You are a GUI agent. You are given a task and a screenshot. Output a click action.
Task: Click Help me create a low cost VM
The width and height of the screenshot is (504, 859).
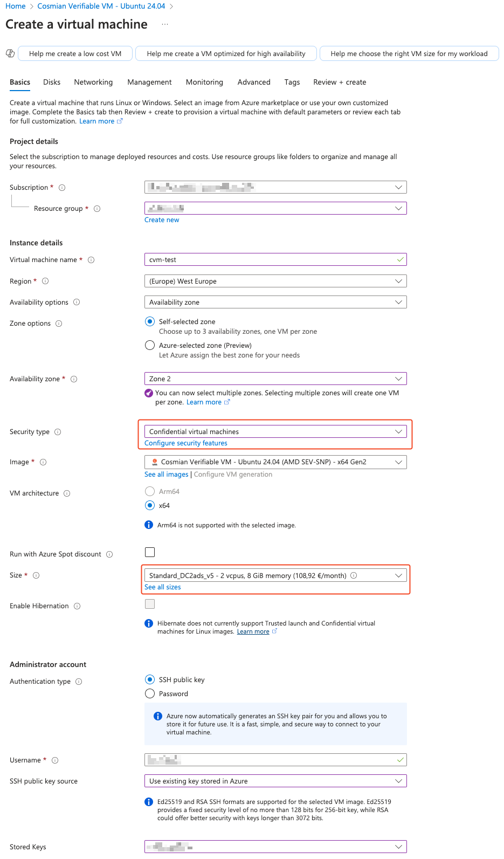[75, 53]
